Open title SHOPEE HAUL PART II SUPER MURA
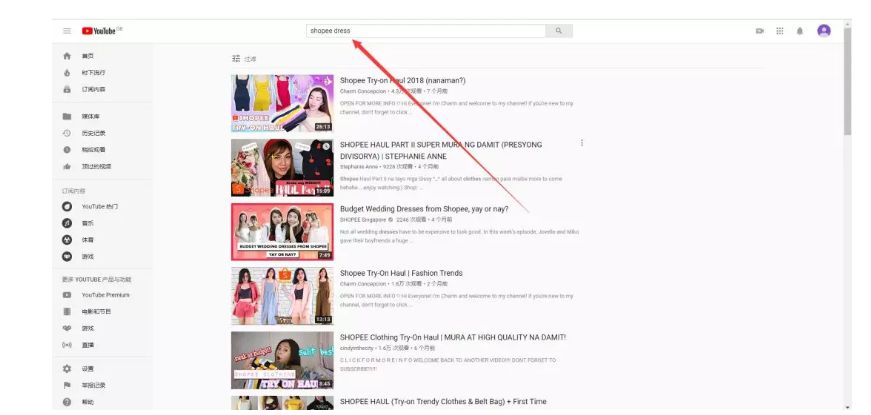The height and width of the screenshot is (415, 871). pos(441,151)
